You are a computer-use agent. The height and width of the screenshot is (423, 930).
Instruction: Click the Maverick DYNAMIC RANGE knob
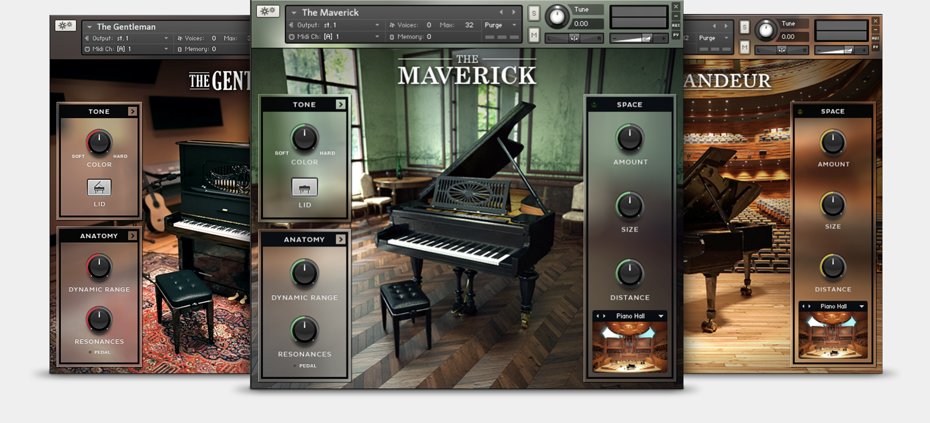(x=304, y=273)
